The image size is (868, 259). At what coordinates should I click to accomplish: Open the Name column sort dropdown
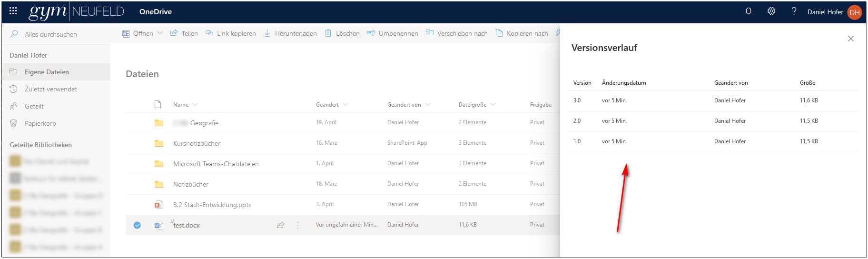coord(195,105)
